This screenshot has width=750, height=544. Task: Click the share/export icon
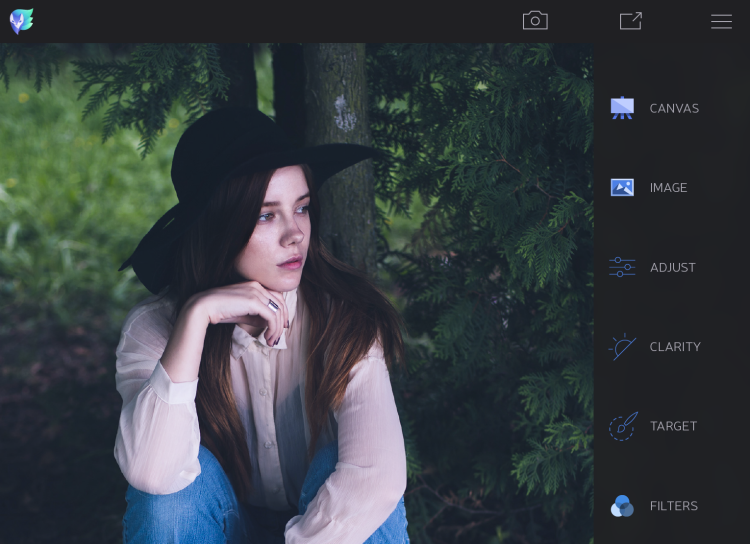[x=630, y=21]
